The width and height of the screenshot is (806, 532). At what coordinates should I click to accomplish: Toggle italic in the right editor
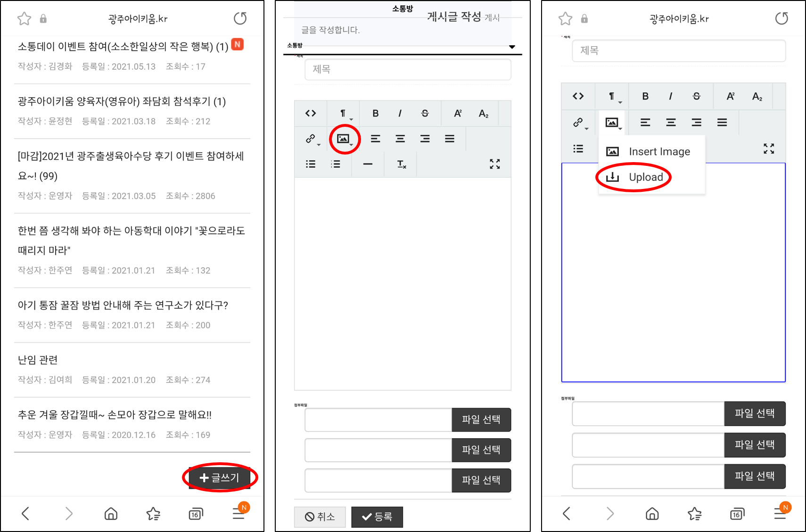click(x=670, y=96)
